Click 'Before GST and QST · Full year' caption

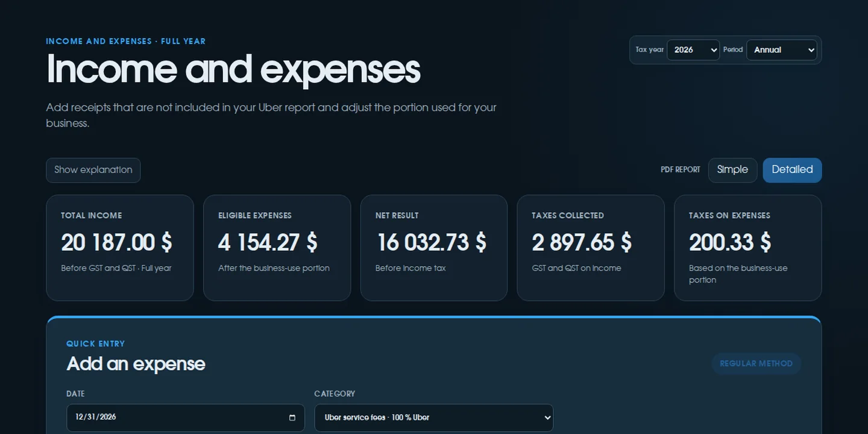click(116, 268)
